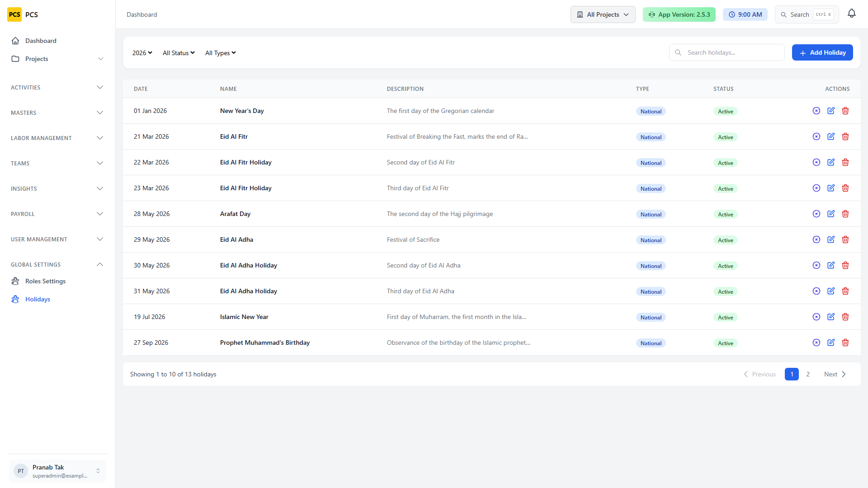
Task: Open the All Projects selector
Action: coord(603,14)
